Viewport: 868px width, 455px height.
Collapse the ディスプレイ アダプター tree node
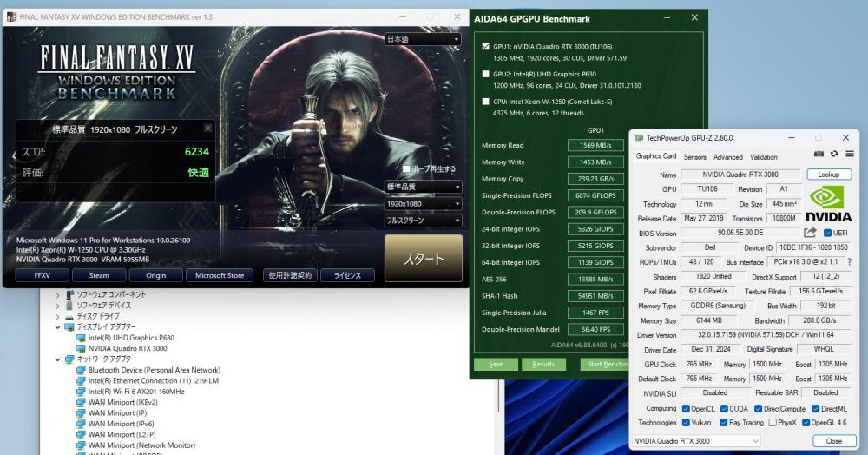(57, 327)
